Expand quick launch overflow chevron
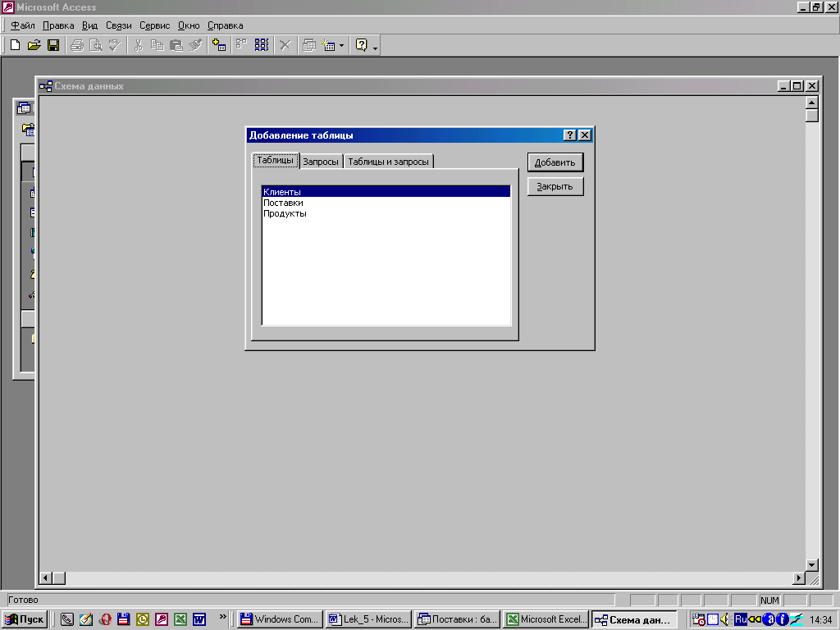Screen dimensions: 840x630 (x=223, y=618)
